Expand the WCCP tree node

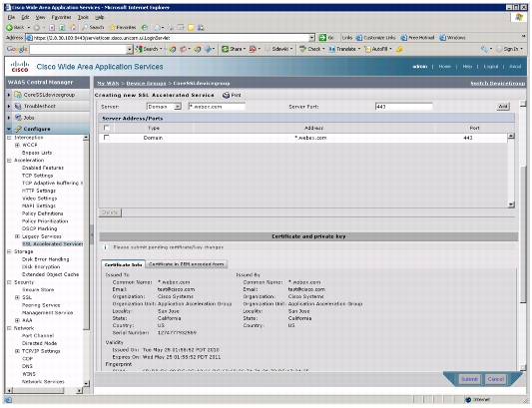click(x=17, y=145)
